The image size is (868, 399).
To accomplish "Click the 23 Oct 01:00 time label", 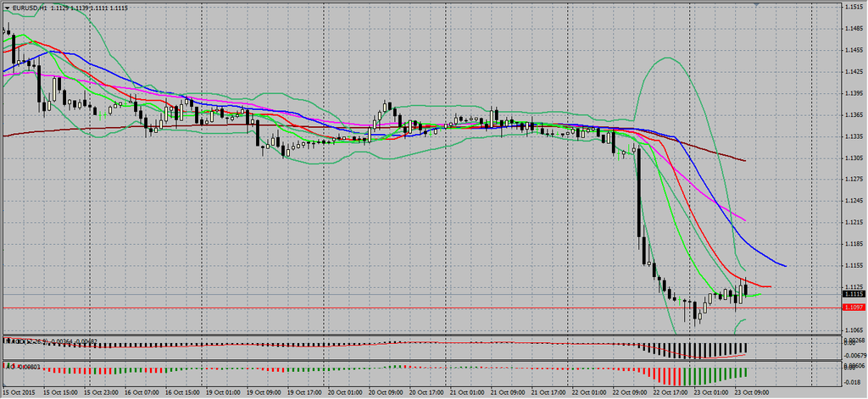I will tap(710, 392).
